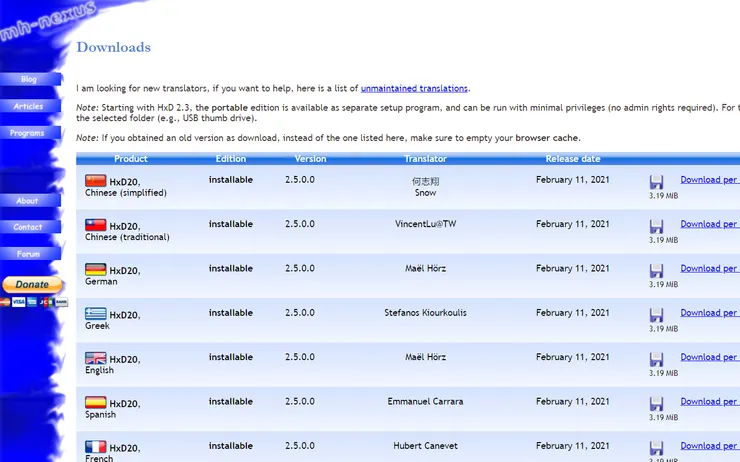The image size is (740, 462).
Task: Open the Forum sidebar menu item
Action: pos(30,254)
